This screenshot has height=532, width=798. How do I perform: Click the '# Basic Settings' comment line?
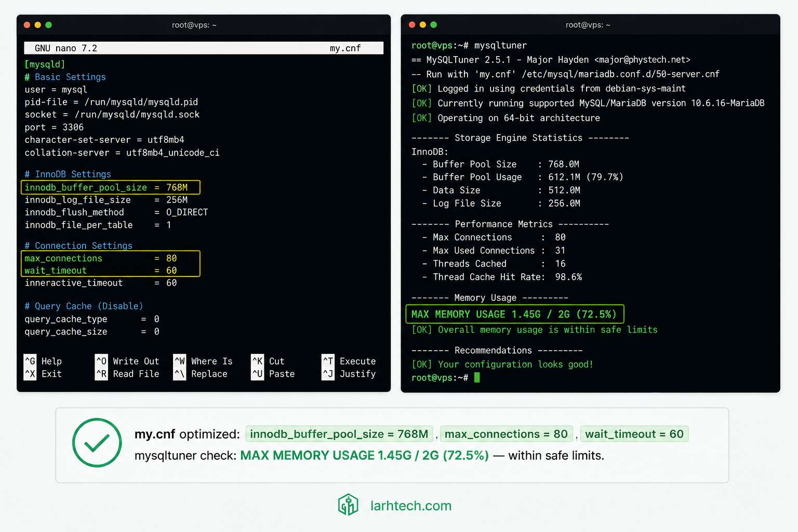click(65, 77)
